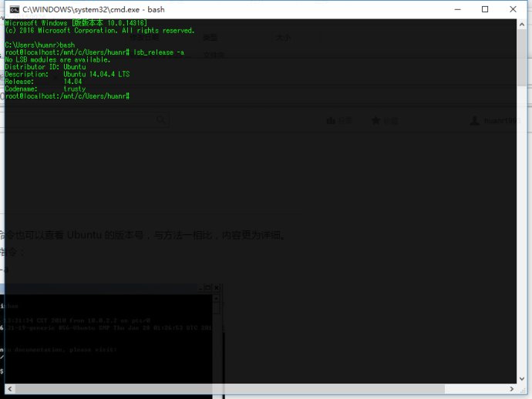532x399 pixels.
Task: Click the horizontal scrollbar left arrow
Action: [10, 389]
